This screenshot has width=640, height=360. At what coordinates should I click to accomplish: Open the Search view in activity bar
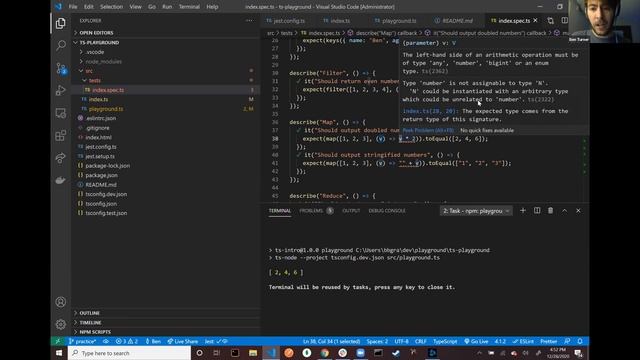coord(60,45)
